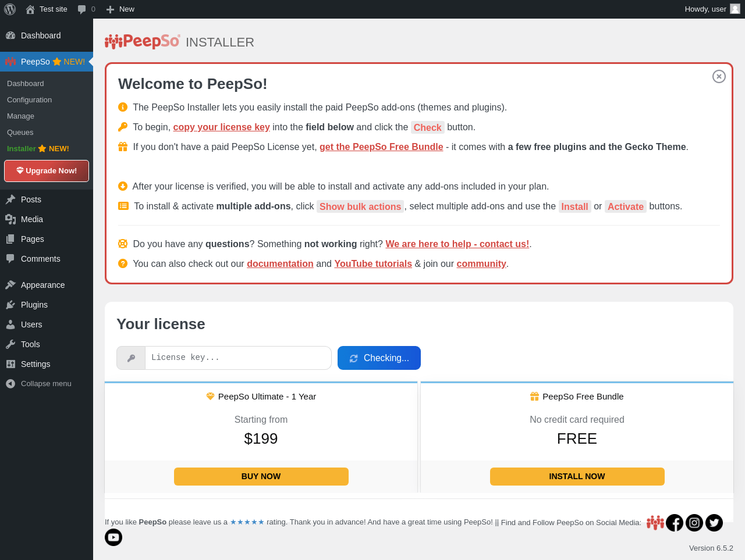
Task: Open the Plugins menu
Action: [34, 305]
